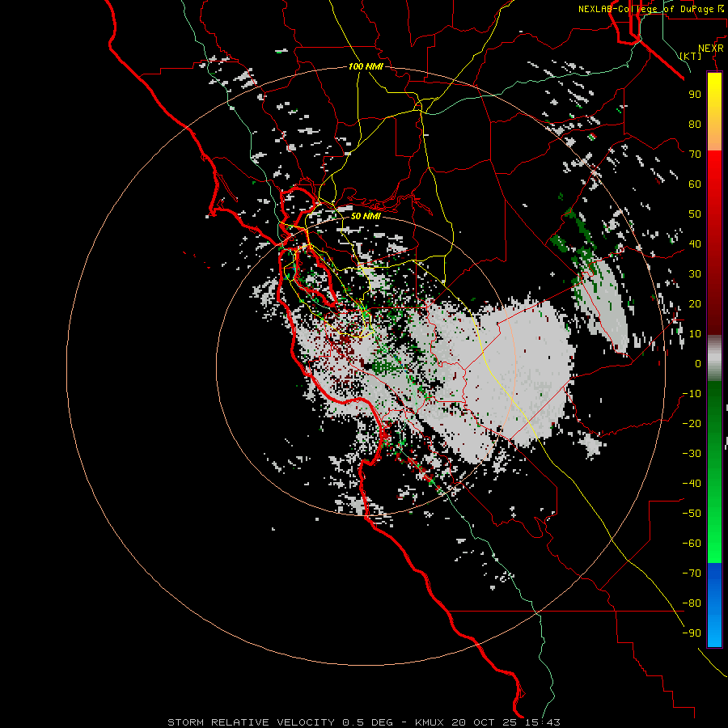
Task: Click the positive 70 velocity scale label
Action: coord(695,154)
